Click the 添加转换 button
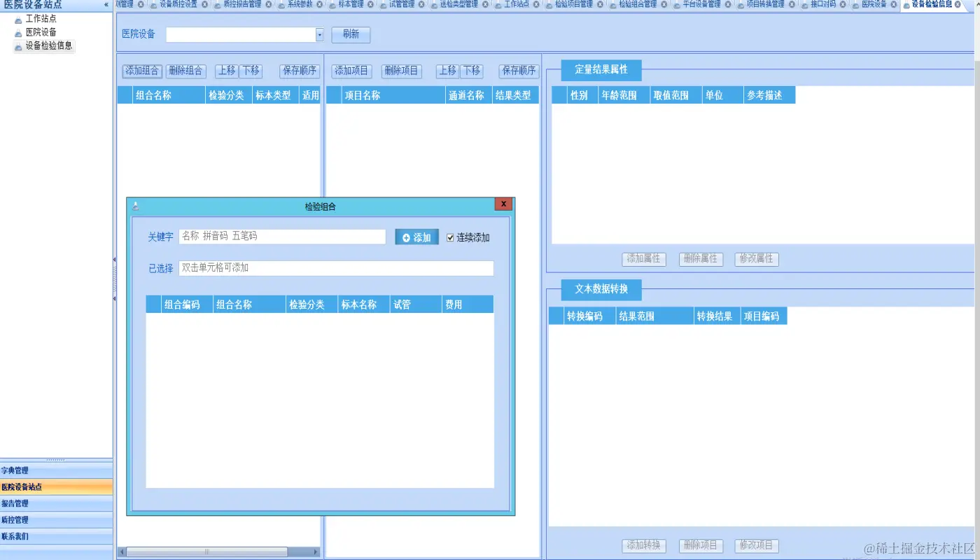This screenshot has width=980, height=560. click(x=643, y=546)
